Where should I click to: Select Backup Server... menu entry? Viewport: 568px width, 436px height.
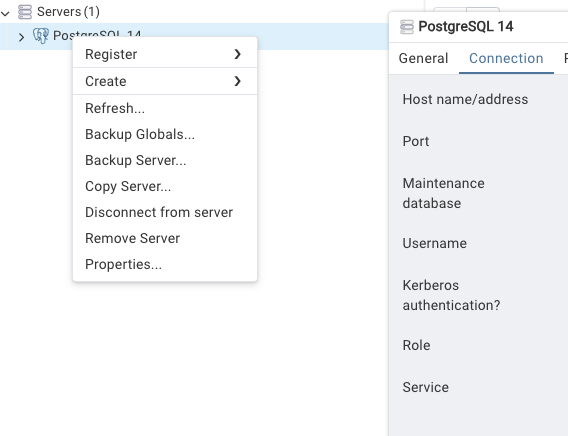[165, 160]
